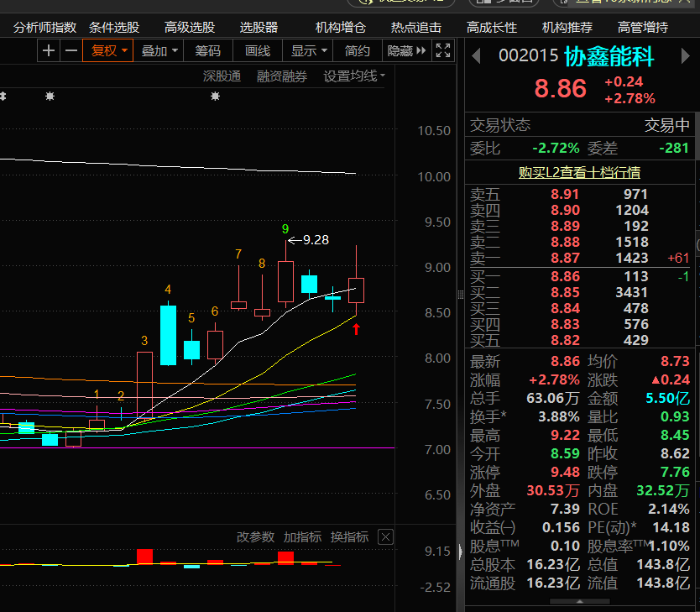Click the 融资融券 label

[282, 76]
